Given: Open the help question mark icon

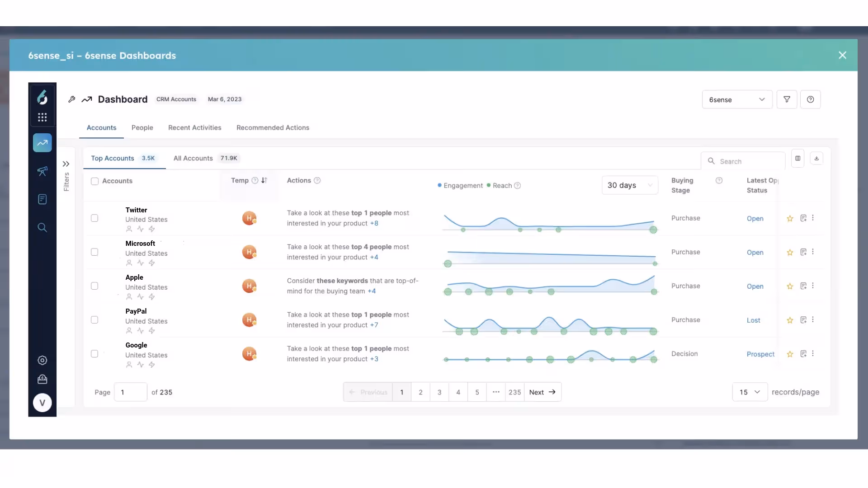Looking at the screenshot, I should (811, 99).
